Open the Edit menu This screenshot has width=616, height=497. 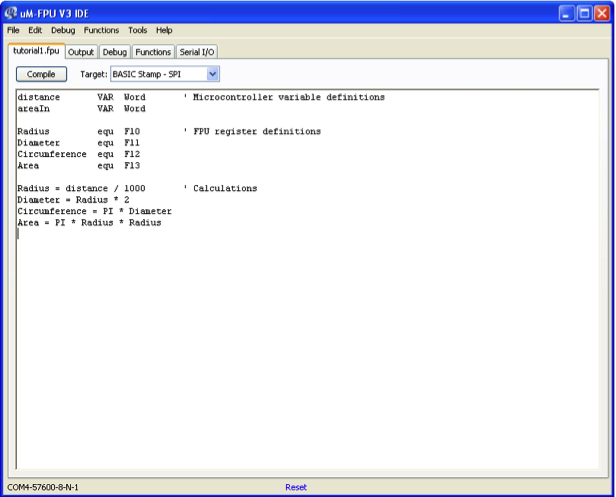[x=35, y=30]
